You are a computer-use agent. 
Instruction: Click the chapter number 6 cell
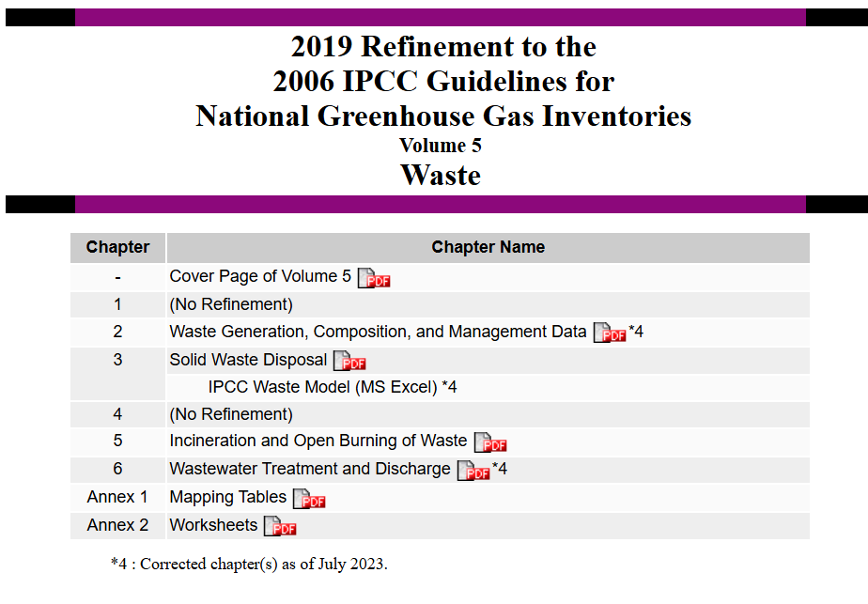[x=118, y=469]
